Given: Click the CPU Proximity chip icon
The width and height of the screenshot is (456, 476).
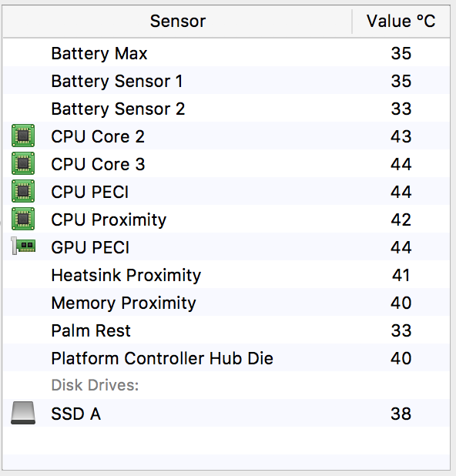Looking at the screenshot, I should (x=23, y=219).
